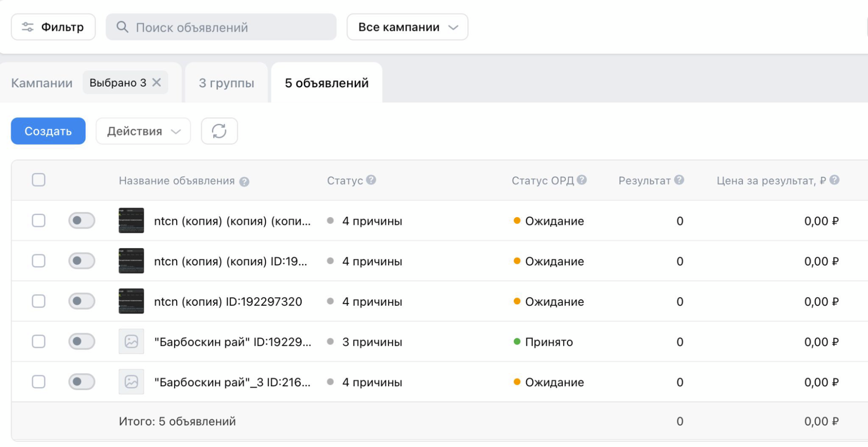Click help icon near Результат column
The image size is (868, 447).
pyautogui.click(x=680, y=179)
